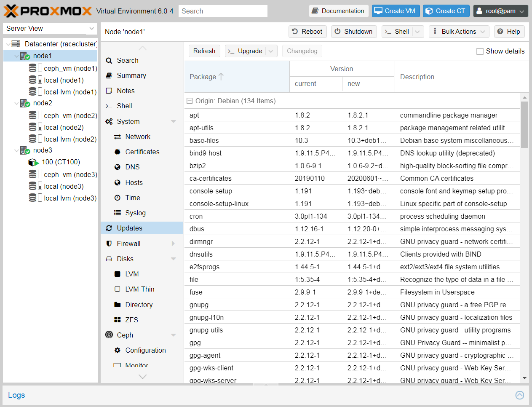This screenshot has width=532, height=407.
Task: Click the Proxmox logo
Action: point(48,11)
